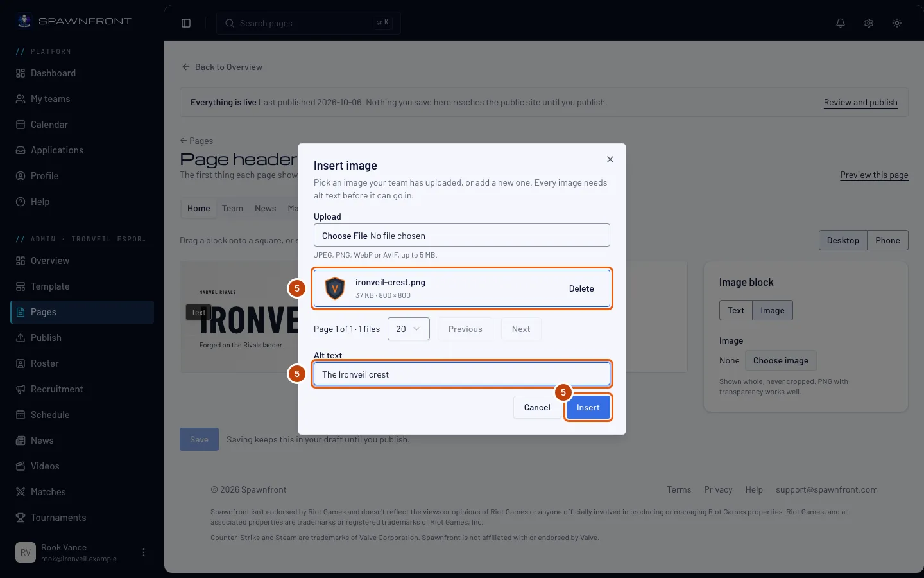Select the ironveil-crest.png thumbnail
The image size is (924, 578).
click(335, 288)
